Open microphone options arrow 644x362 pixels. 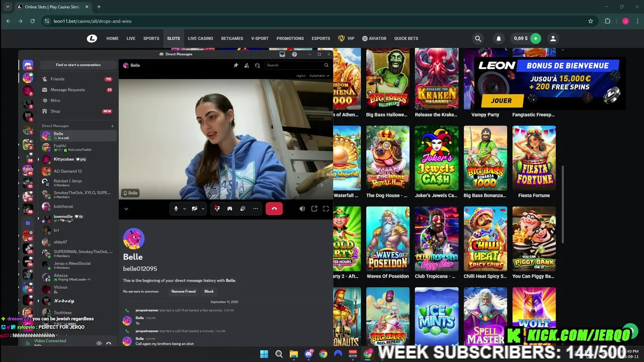185,209
